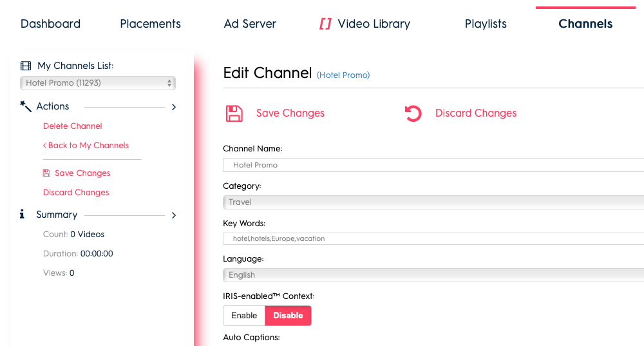644x346 pixels.
Task: Switch to the Ad Server tab
Action: tap(250, 24)
